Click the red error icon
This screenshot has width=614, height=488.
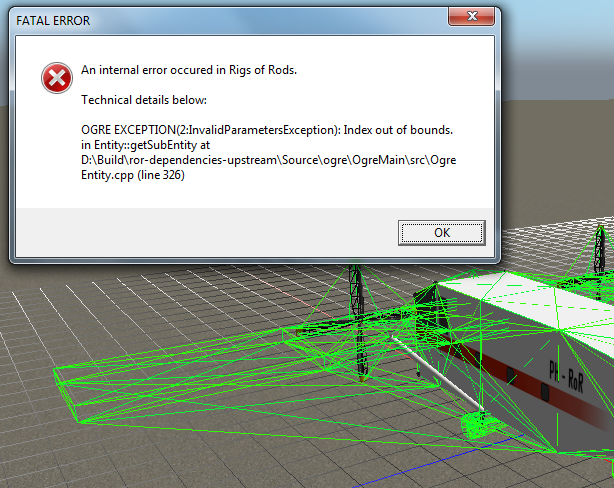pos(57,78)
